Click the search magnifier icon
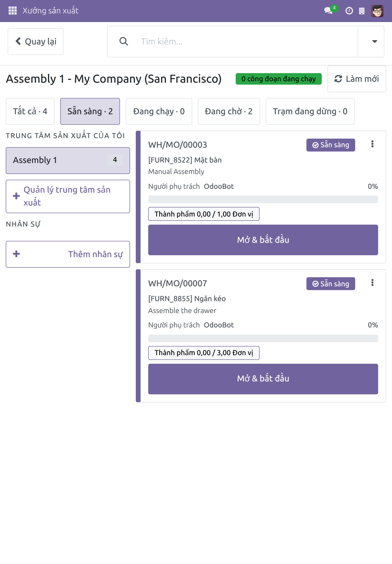Image resolution: width=392 pixels, height=564 pixels. 124,42
